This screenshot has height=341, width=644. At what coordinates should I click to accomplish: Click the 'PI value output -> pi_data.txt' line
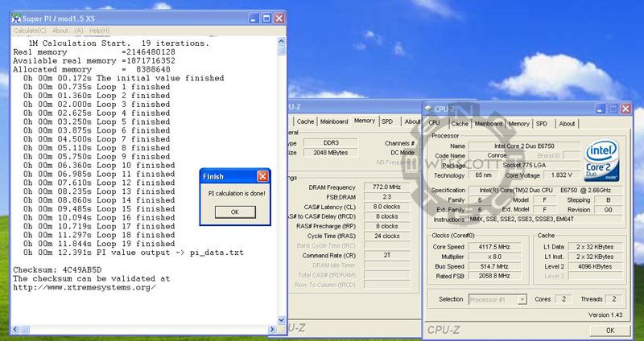pyautogui.click(x=134, y=253)
